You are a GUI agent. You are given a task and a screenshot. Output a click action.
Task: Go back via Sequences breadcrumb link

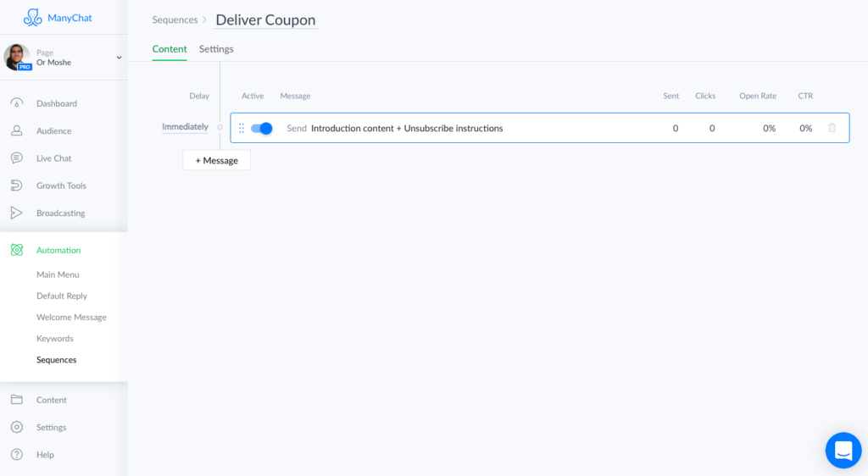[x=175, y=19]
